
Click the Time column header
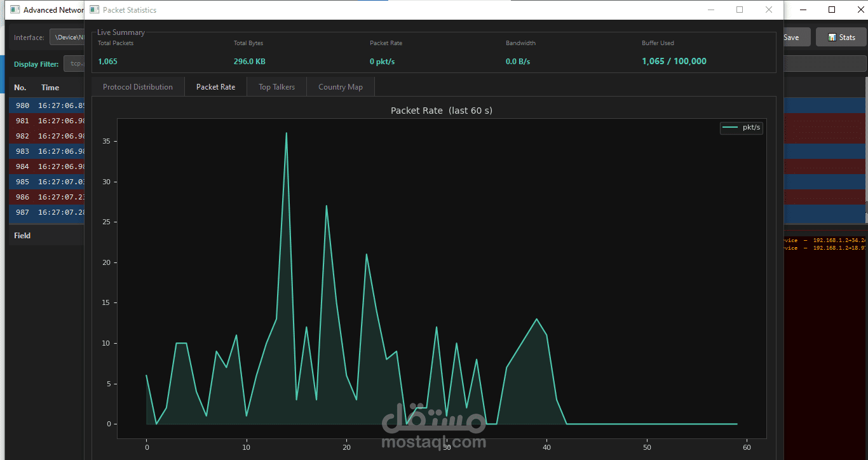tap(50, 88)
